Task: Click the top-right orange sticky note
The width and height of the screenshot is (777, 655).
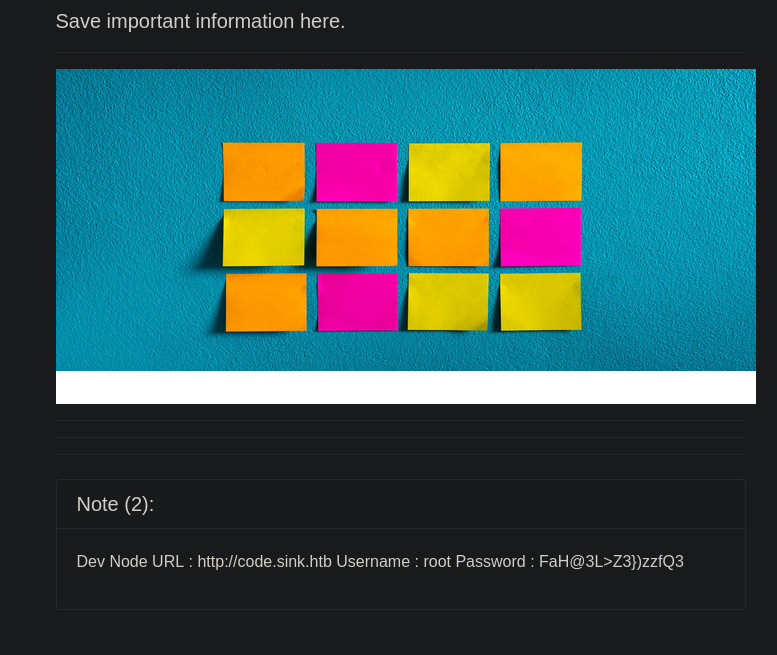Action: coord(541,171)
